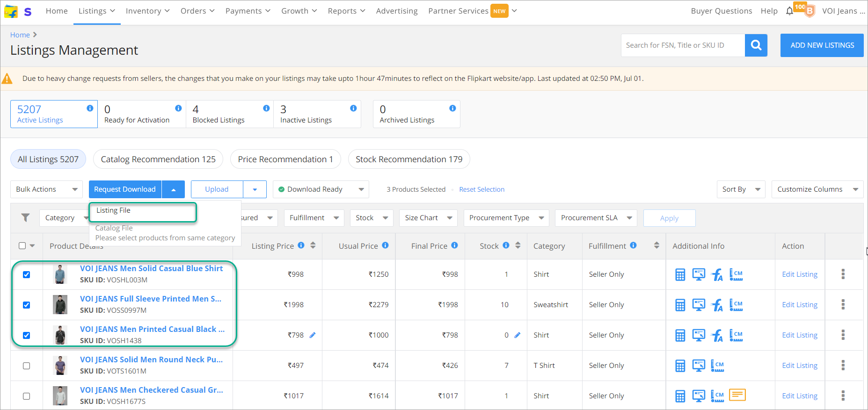This screenshot has height=410, width=868.
Task: Click Fulfillment column info icon
Action: pyautogui.click(x=633, y=245)
